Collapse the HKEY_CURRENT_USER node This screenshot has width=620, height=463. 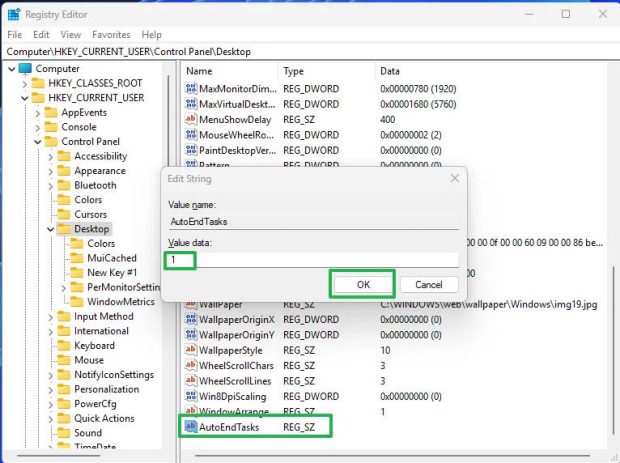point(25,98)
